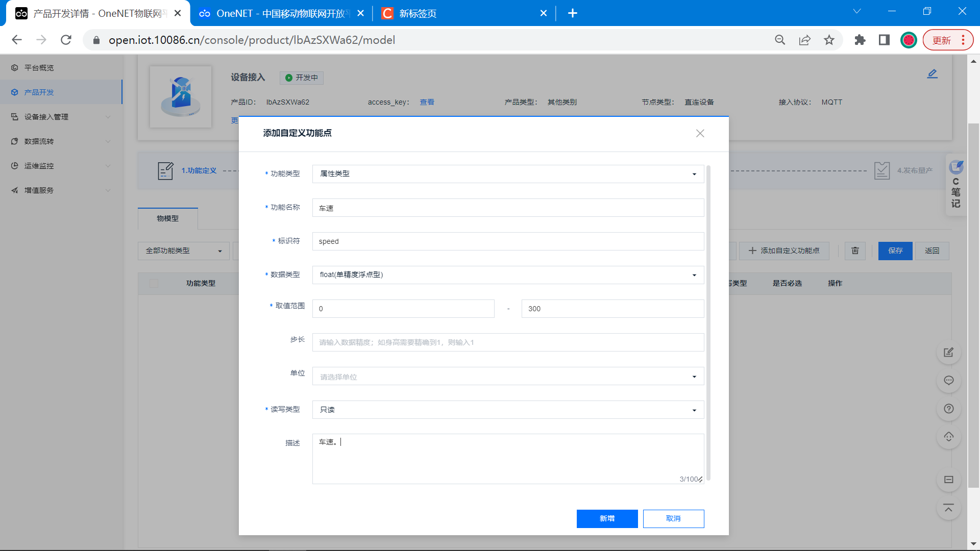The image size is (980, 551).
Task: Click the 取消 button
Action: (x=673, y=518)
